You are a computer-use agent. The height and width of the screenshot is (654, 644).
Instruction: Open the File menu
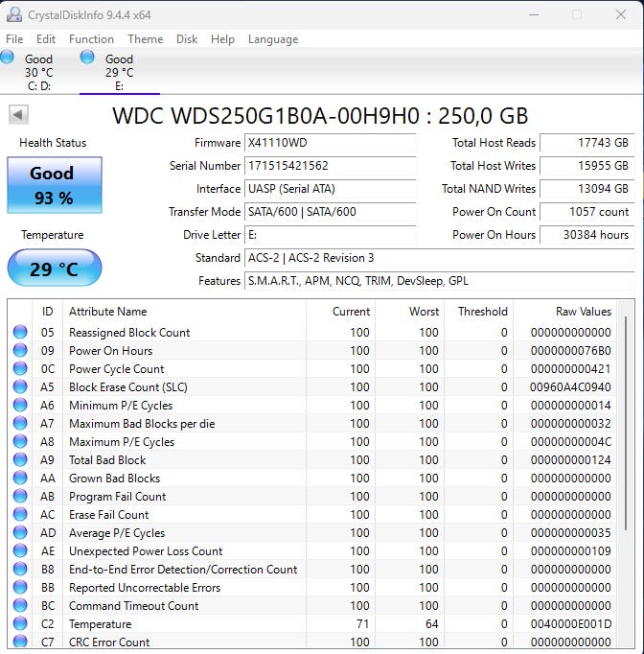(x=14, y=39)
